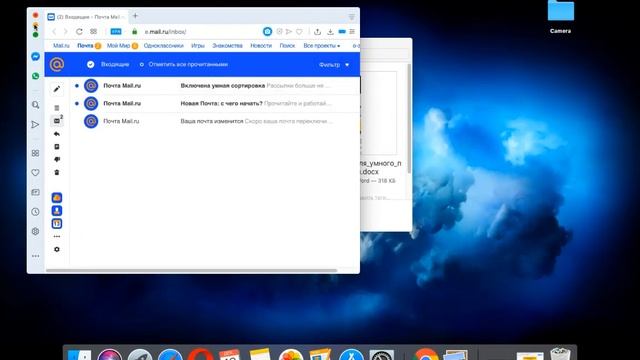640x360 pixels.
Task: Open mail settings gear below three dots
Action: click(57, 249)
